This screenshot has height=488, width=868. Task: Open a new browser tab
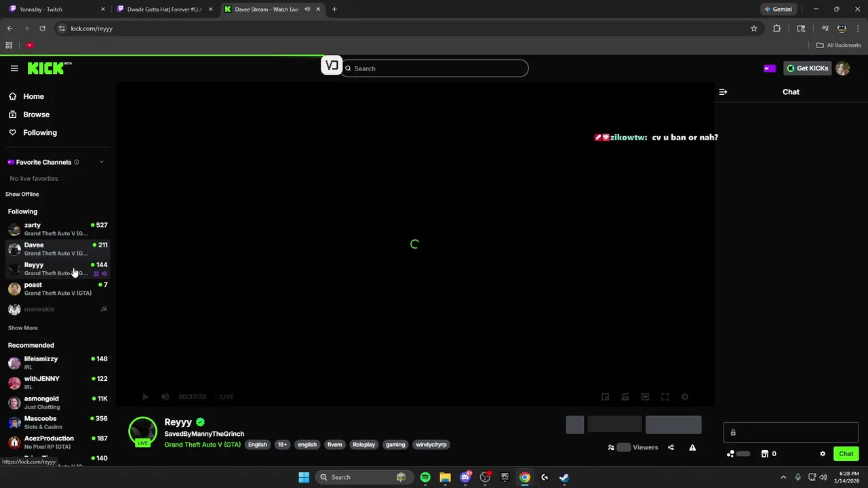(334, 9)
